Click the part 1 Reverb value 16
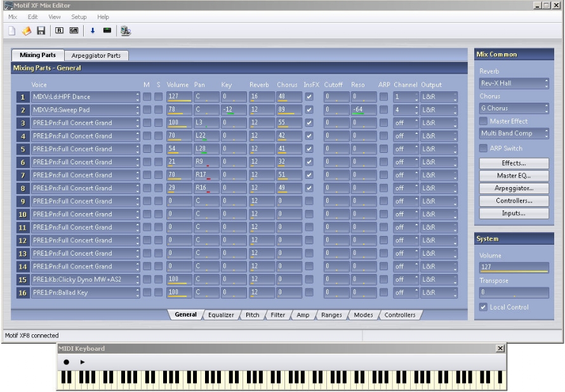The width and height of the screenshot is (565, 392). click(x=262, y=96)
